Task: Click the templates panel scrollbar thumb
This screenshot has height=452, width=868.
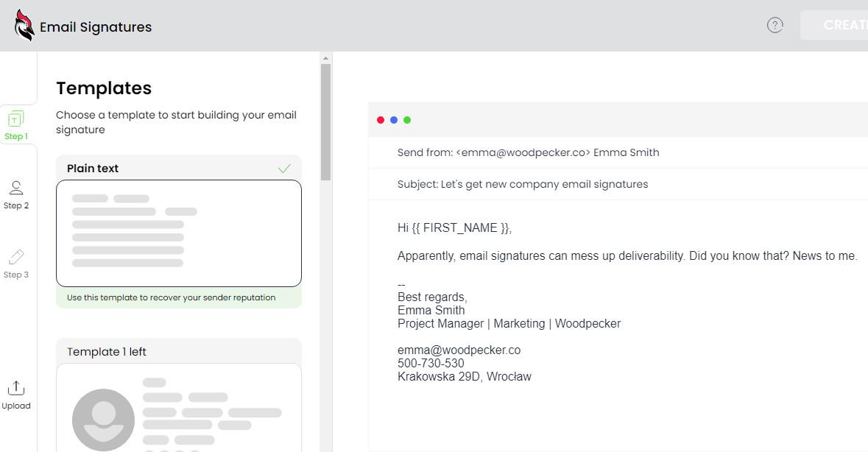Action: point(325,121)
